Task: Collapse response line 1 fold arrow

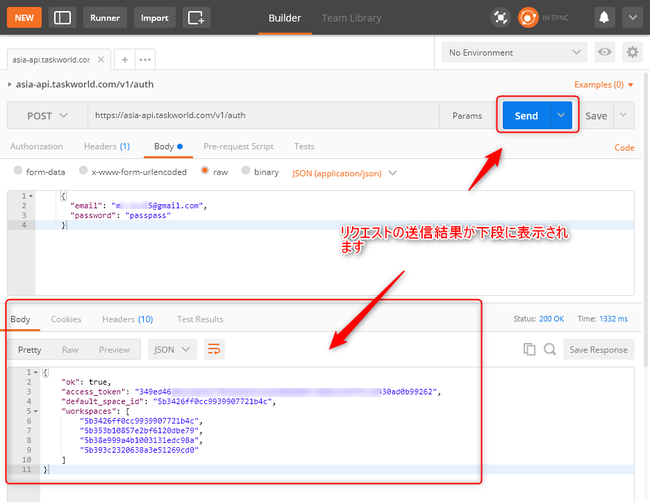Action: (36, 372)
